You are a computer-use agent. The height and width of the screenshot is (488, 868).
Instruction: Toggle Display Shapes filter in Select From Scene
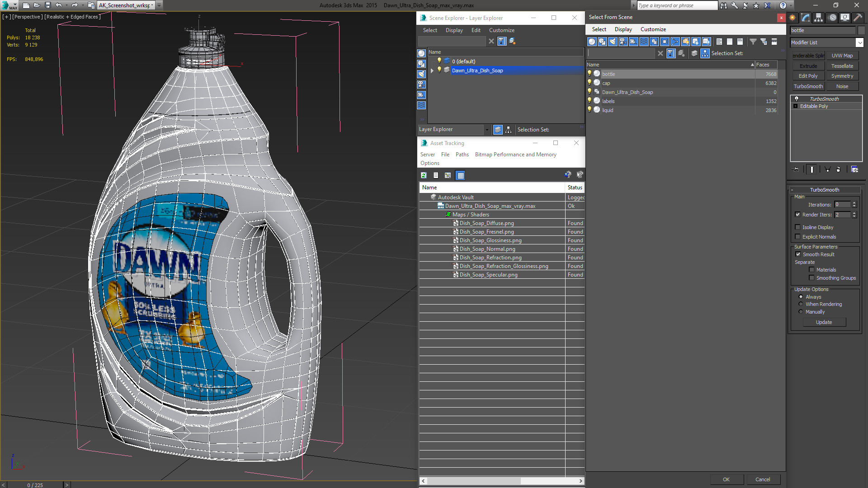click(602, 42)
